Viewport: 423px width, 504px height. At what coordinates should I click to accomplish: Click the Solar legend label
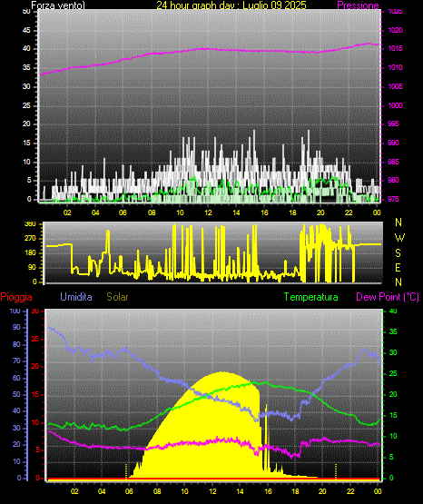118,297
